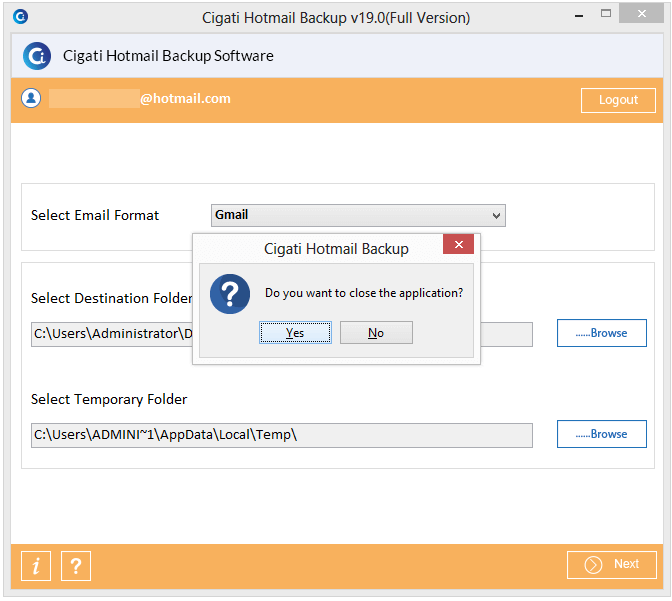Click the destination folder path field
Screen dimensions: 672x601
tap(112, 334)
